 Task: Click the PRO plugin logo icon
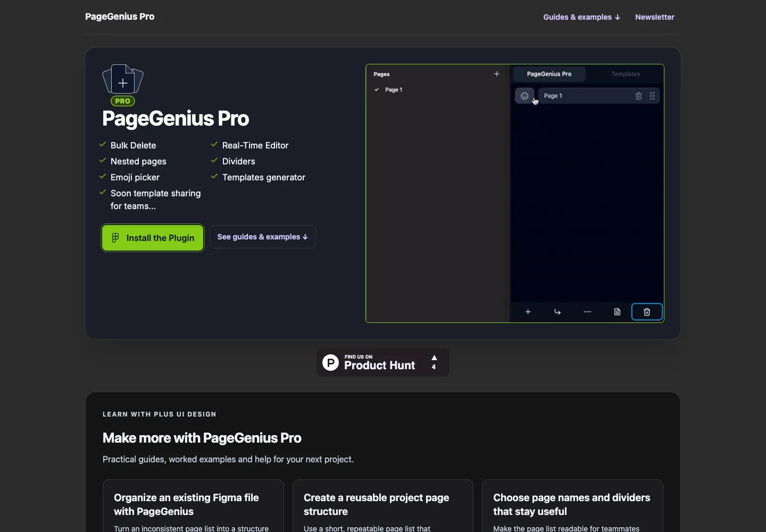123,85
